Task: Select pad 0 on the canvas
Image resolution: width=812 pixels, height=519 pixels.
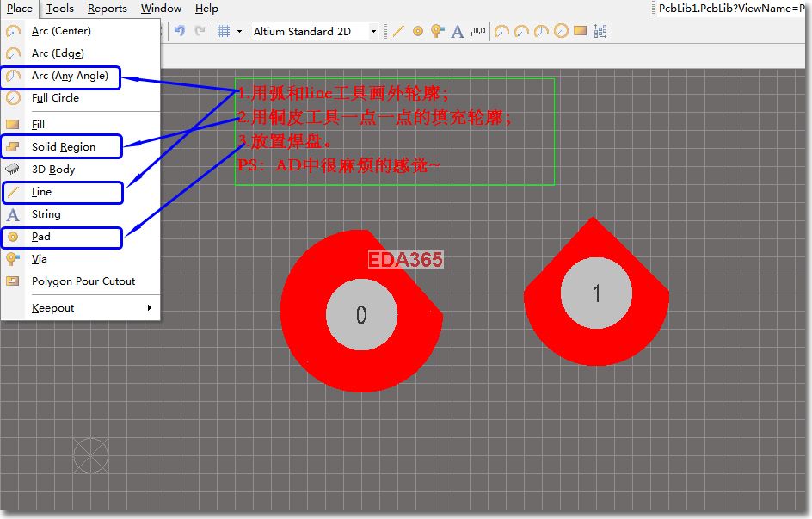Action: point(361,314)
